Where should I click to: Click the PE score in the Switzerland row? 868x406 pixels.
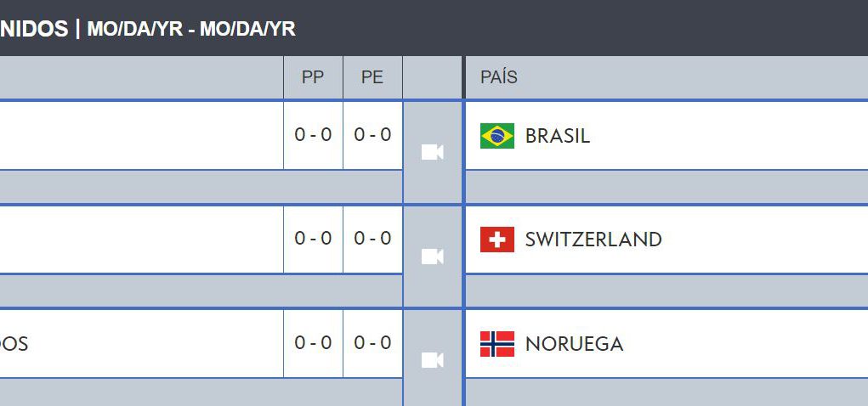(x=372, y=239)
